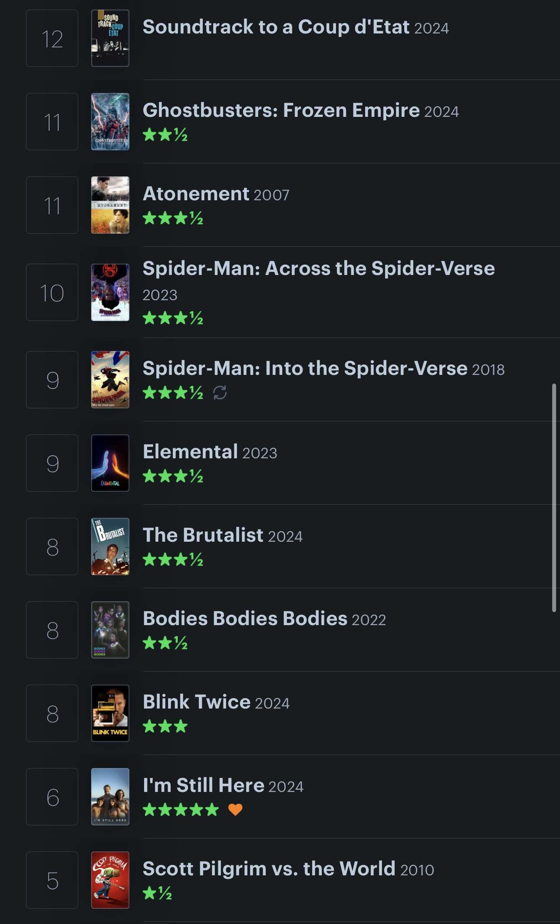Click the rewatch icon beside Into the Spider-Verse
The height and width of the screenshot is (924, 560).
220,393
